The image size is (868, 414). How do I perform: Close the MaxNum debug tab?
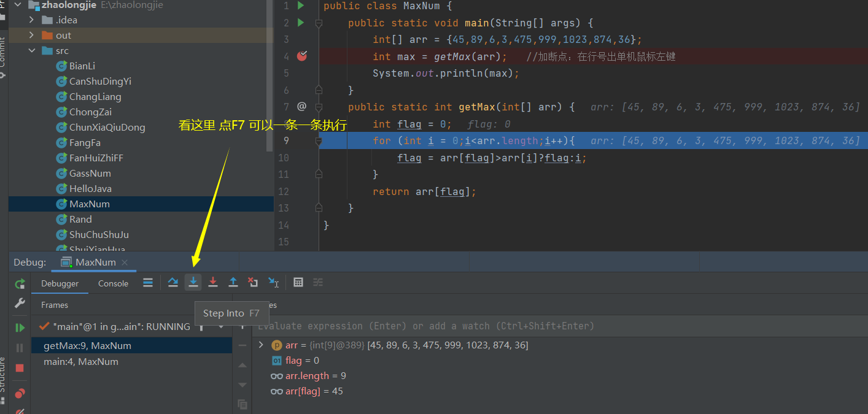pyautogui.click(x=125, y=263)
